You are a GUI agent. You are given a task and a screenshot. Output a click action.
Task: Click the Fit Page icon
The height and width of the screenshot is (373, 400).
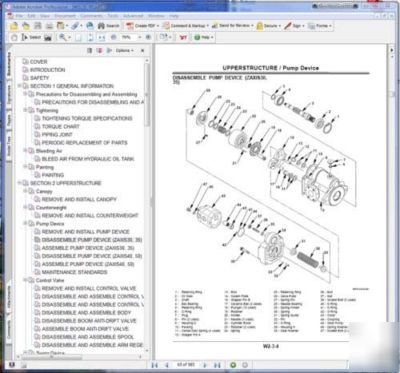(90, 37)
